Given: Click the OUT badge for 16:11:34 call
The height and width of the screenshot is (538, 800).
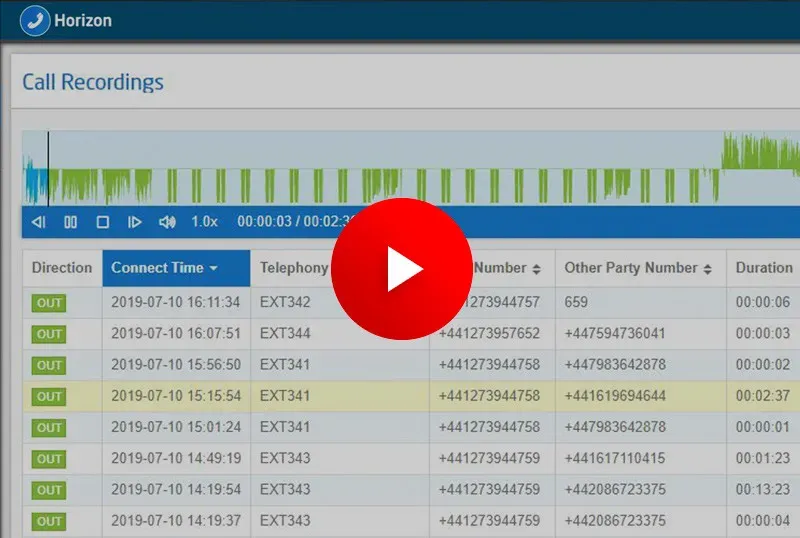Looking at the screenshot, I should point(49,303).
